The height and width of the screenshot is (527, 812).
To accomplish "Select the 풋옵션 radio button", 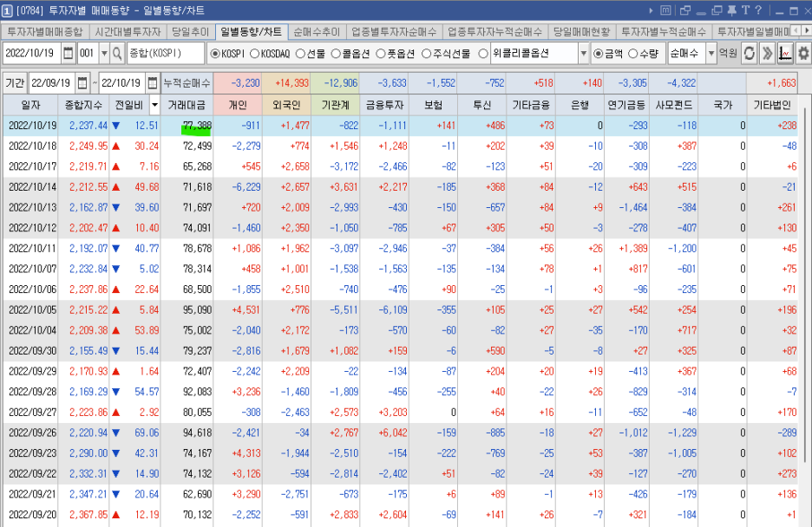I will click(381, 53).
